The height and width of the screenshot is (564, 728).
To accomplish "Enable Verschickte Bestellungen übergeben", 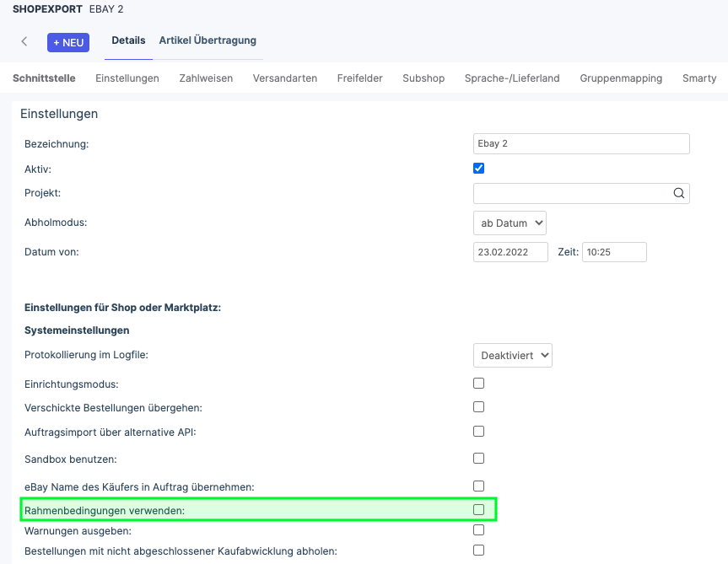I will (x=478, y=406).
